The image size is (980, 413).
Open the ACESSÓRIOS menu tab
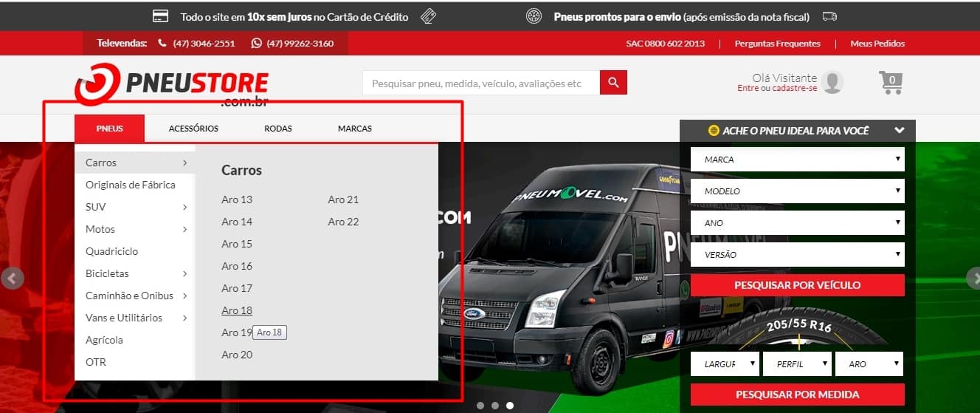pyautogui.click(x=193, y=129)
